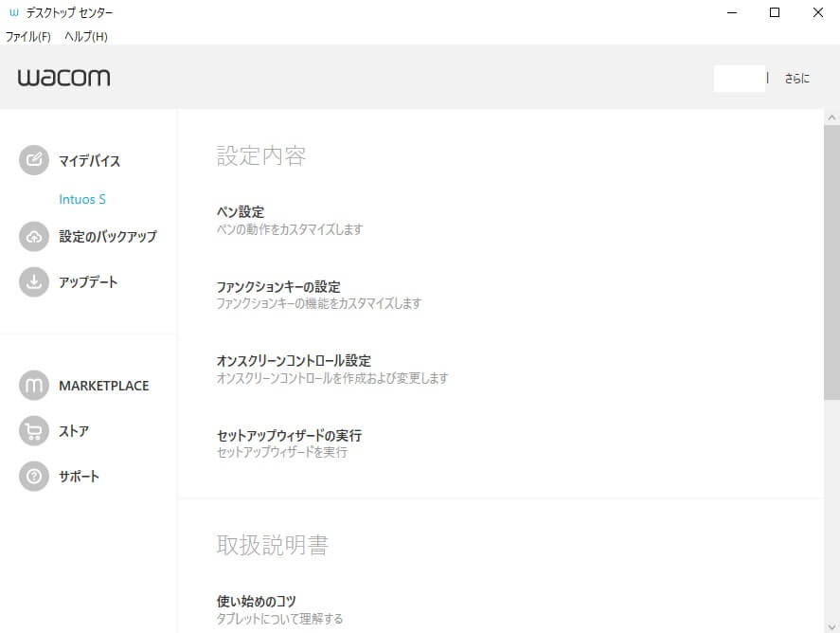Viewport: 840px width, 633px height.
Task: Open the ファイル(F) menu
Action: pos(27,36)
